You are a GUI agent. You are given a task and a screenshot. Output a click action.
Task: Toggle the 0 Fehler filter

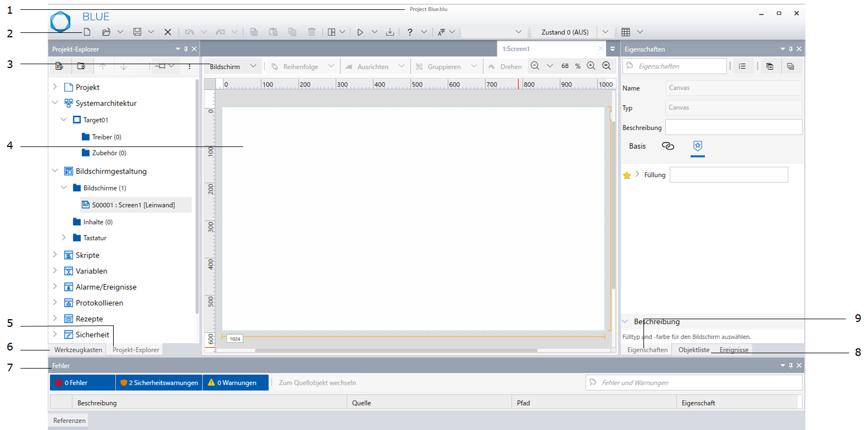82,383
